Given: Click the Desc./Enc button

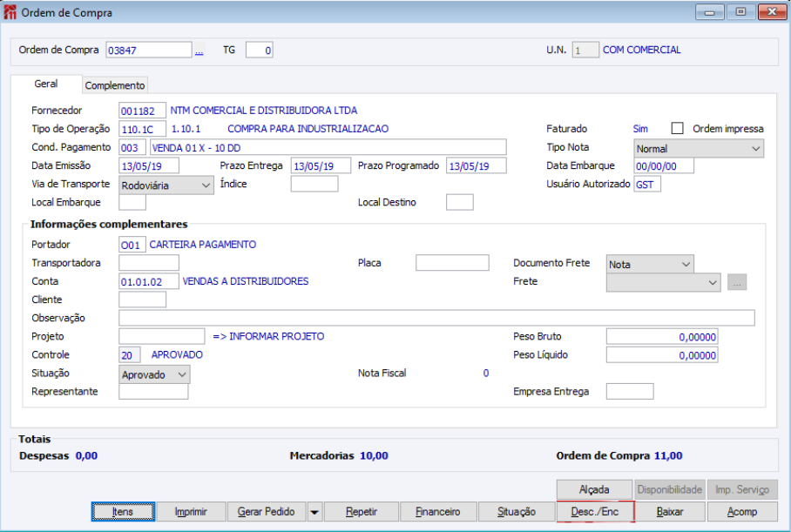Looking at the screenshot, I should pyautogui.click(x=595, y=512).
